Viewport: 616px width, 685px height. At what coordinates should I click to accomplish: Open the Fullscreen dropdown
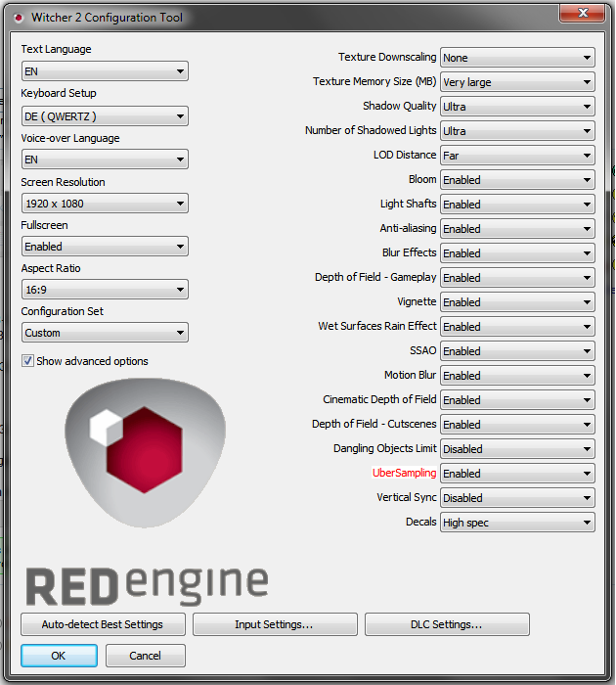(x=105, y=247)
